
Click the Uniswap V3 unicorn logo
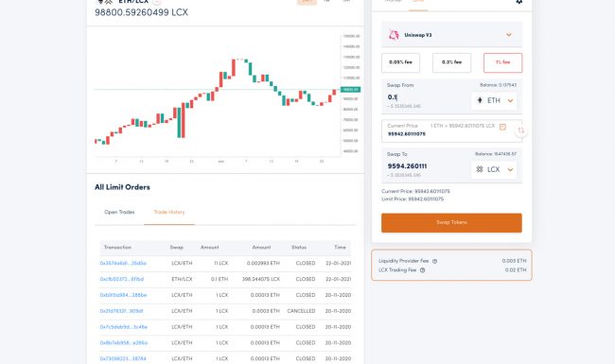tap(394, 35)
